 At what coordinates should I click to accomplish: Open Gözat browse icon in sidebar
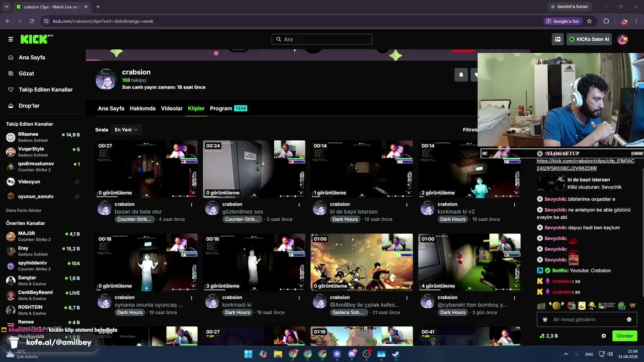[x=11, y=73]
